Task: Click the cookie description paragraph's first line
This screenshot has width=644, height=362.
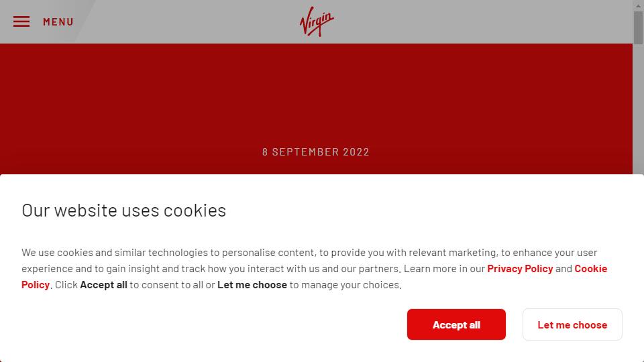Action: pos(268,253)
